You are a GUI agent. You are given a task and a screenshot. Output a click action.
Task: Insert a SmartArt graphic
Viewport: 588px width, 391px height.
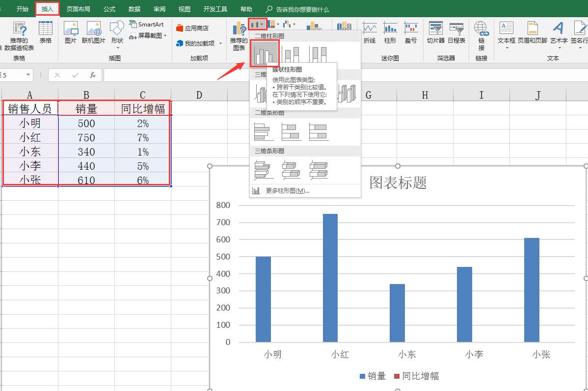coord(146,25)
